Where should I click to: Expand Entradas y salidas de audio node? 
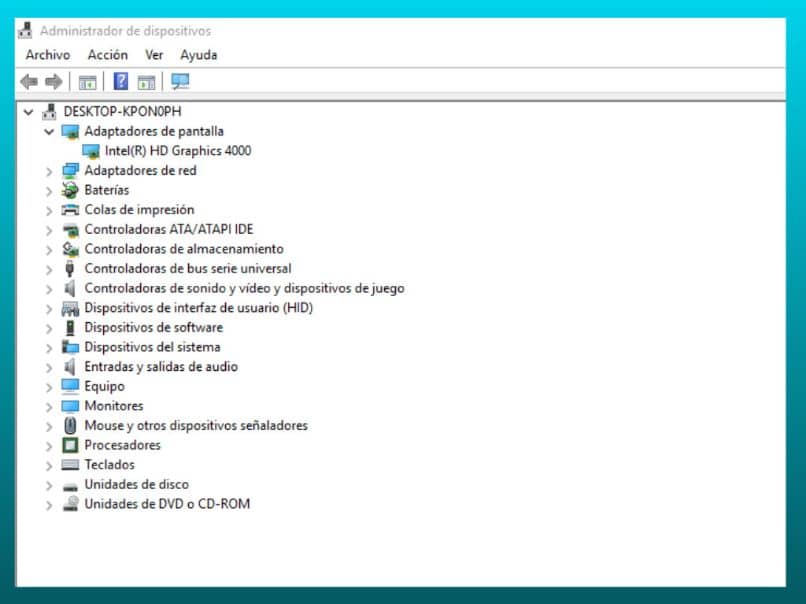(x=49, y=368)
